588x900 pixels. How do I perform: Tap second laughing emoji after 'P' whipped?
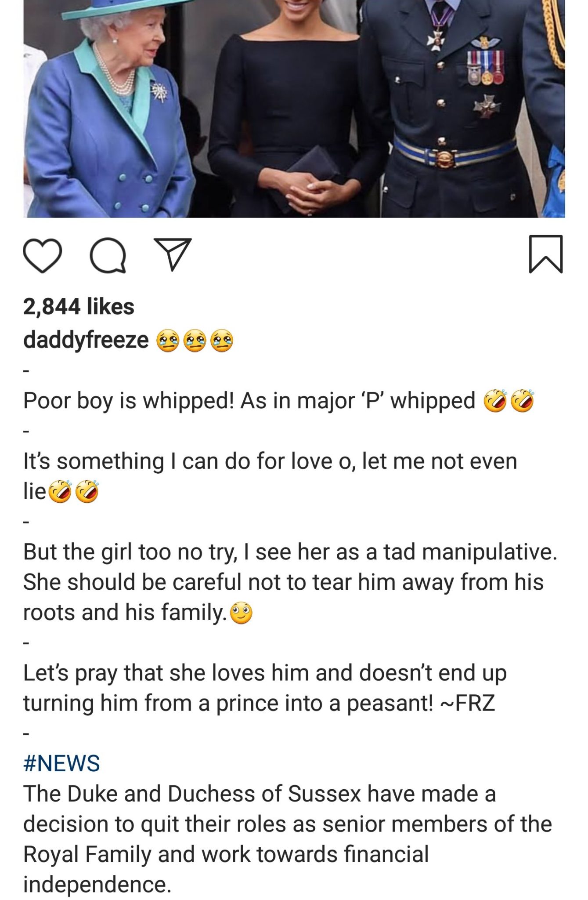click(523, 401)
